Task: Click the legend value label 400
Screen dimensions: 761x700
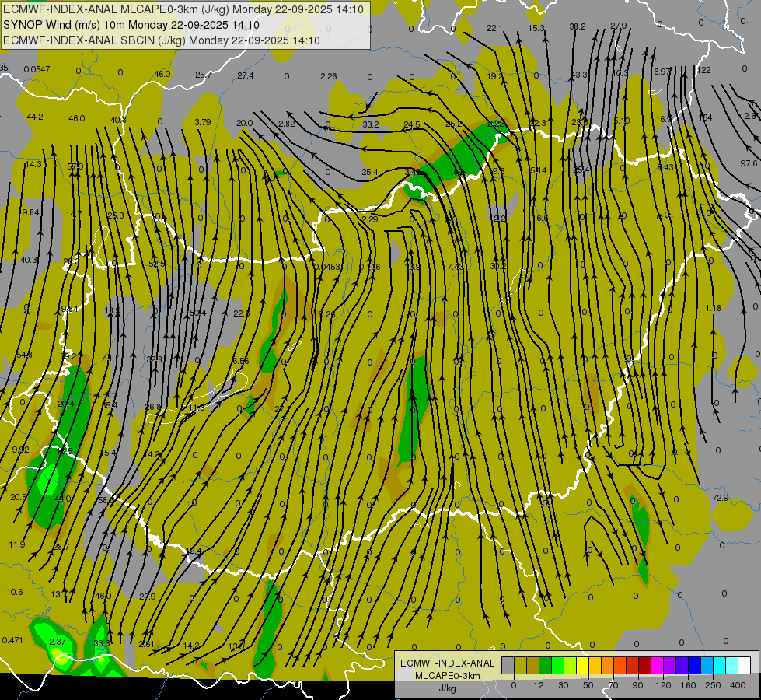Action: click(x=738, y=685)
